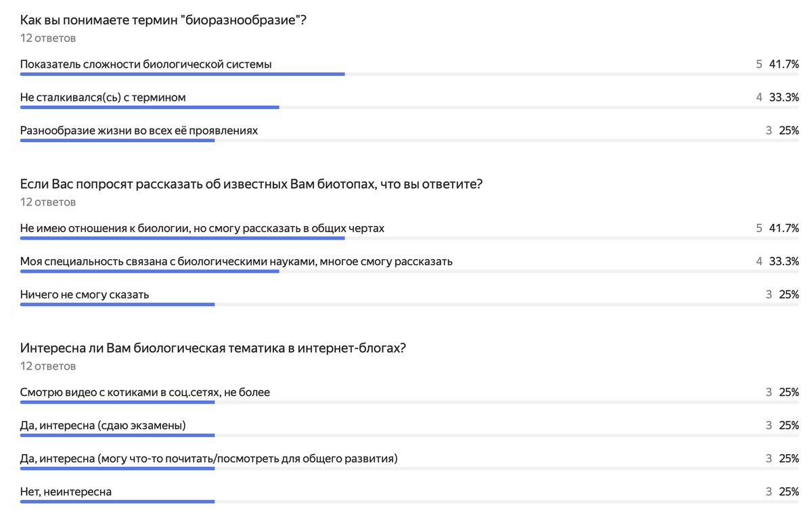Image resolution: width=812 pixels, height=513 pixels.
Task: Click the question title about biology in internet blogs
Action: (212, 348)
